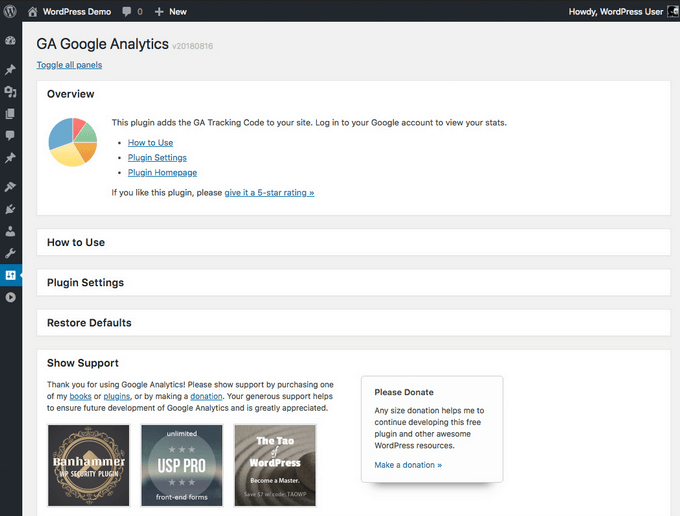The width and height of the screenshot is (680, 516).
Task: Click the Toggle all panels link
Action: (x=69, y=65)
